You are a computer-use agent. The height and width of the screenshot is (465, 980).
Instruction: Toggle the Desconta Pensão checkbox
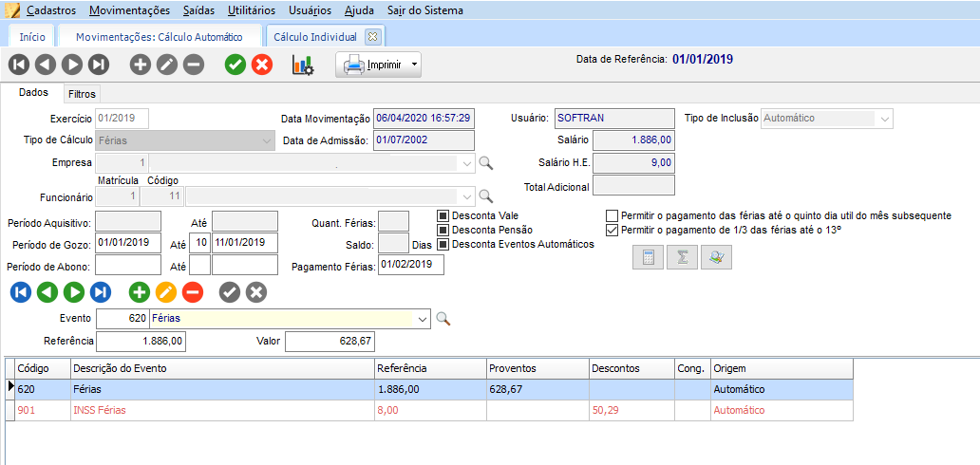click(x=443, y=230)
